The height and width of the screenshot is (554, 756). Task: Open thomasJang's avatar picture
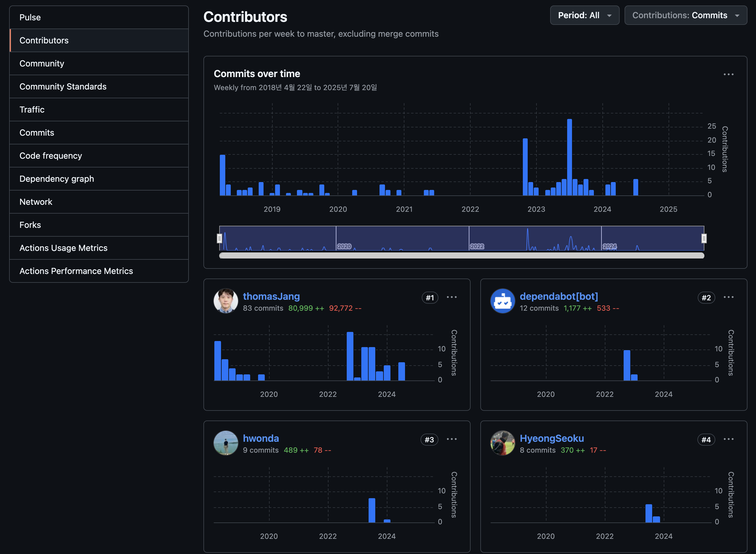coord(226,301)
